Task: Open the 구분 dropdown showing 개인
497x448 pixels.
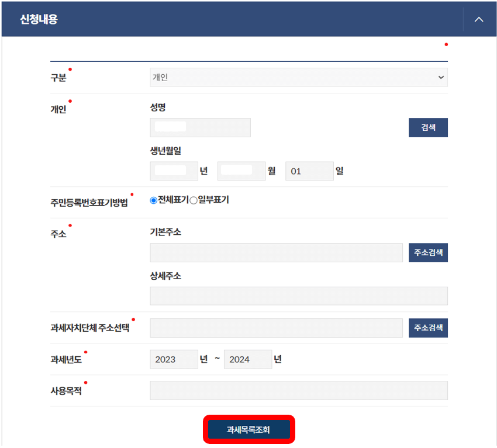Action: point(299,77)
